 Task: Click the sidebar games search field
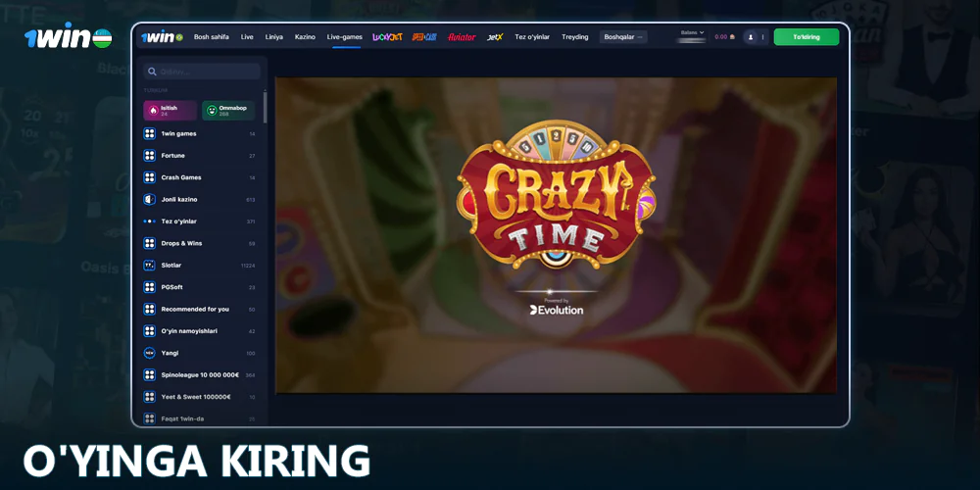[x=203, y=72]
